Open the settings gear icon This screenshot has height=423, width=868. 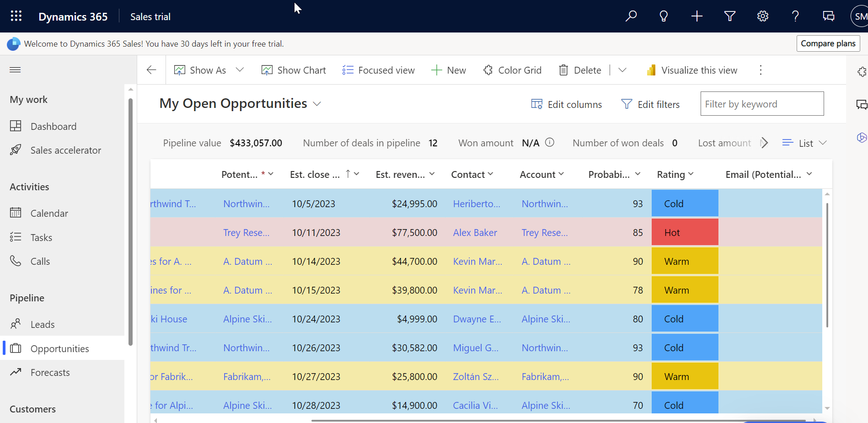point(762,16)
